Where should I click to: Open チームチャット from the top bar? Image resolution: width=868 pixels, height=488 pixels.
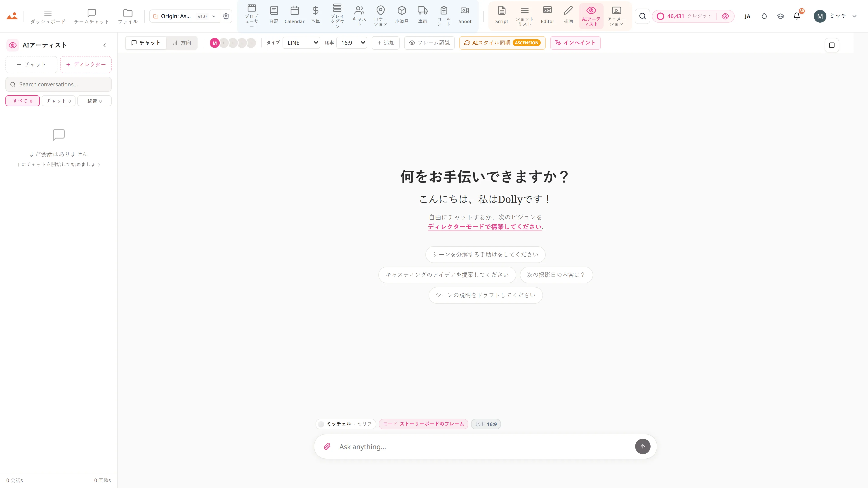pos(92,16)
